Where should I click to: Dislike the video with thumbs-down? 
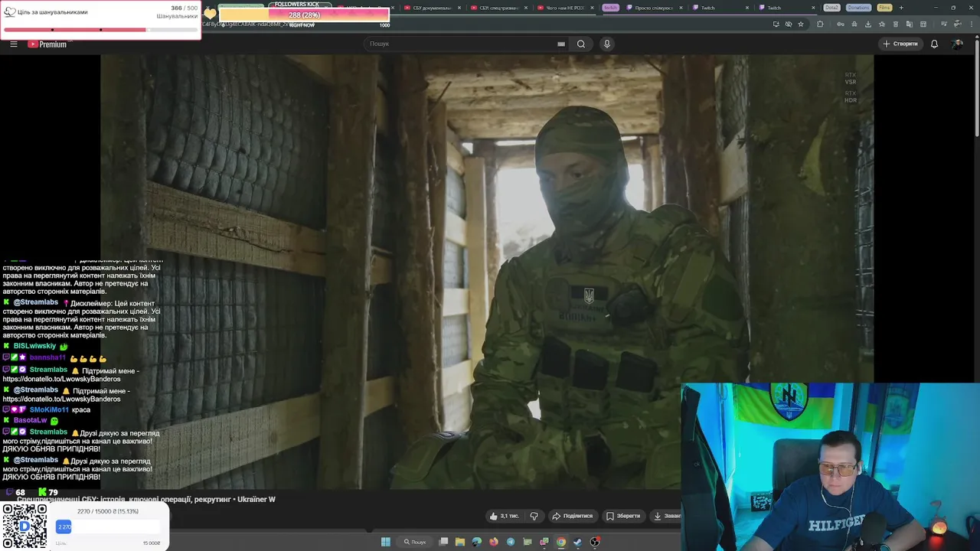[534, 516]
